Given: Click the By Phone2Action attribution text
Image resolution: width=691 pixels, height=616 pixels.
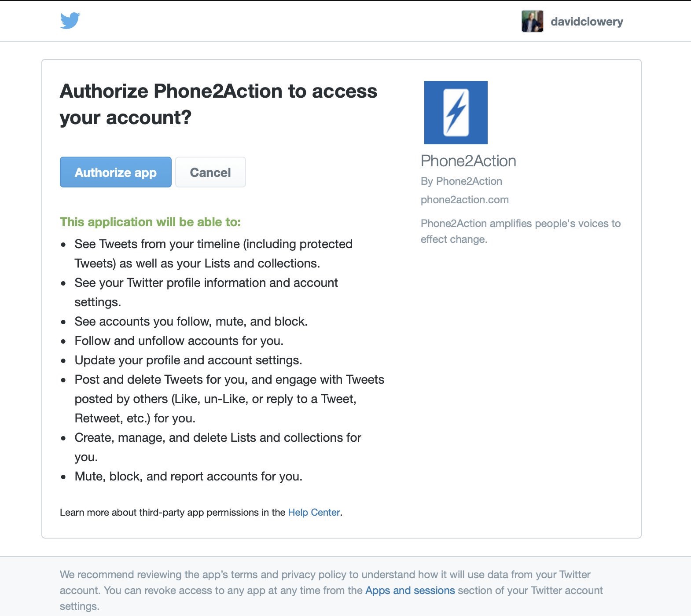Looking at the screenshot, I should [x=461, y=181].
